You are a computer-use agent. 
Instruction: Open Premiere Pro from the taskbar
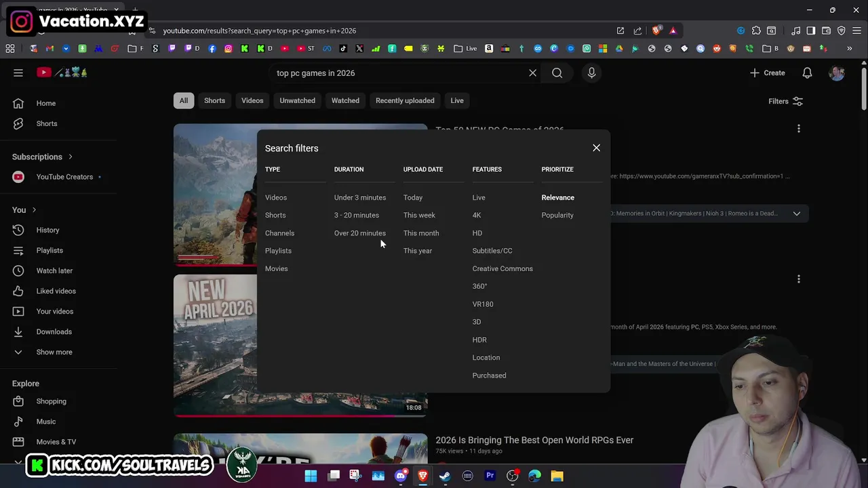click(490, 476)
